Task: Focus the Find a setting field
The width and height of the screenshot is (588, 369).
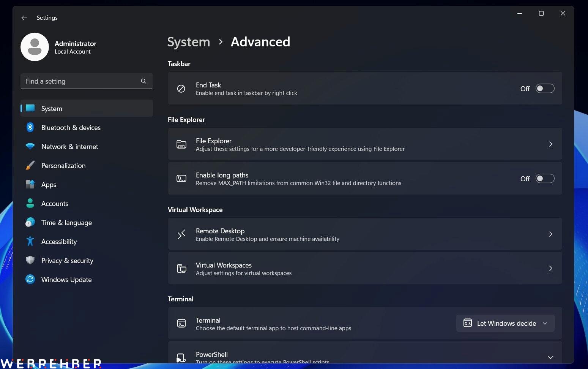Action: pos(87,81)
